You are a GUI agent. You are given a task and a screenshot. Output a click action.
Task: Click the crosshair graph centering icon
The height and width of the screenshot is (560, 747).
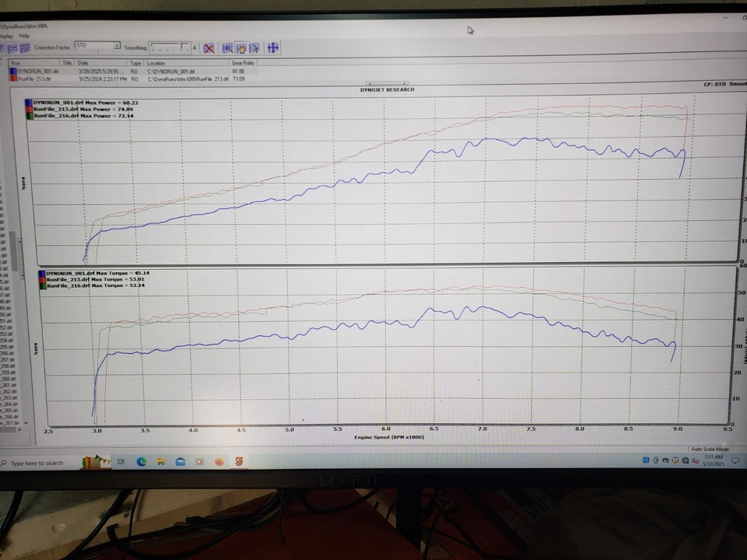click(272, 48)
